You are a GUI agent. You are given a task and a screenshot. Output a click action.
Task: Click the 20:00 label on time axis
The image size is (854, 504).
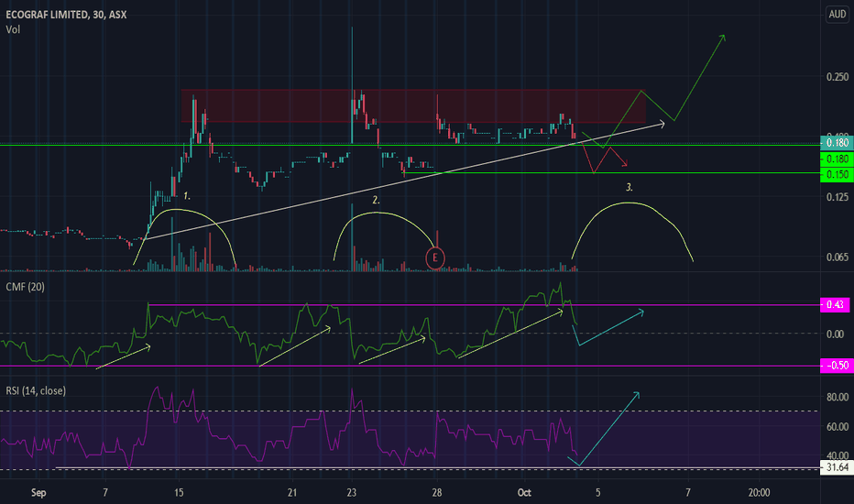point(760,493)
